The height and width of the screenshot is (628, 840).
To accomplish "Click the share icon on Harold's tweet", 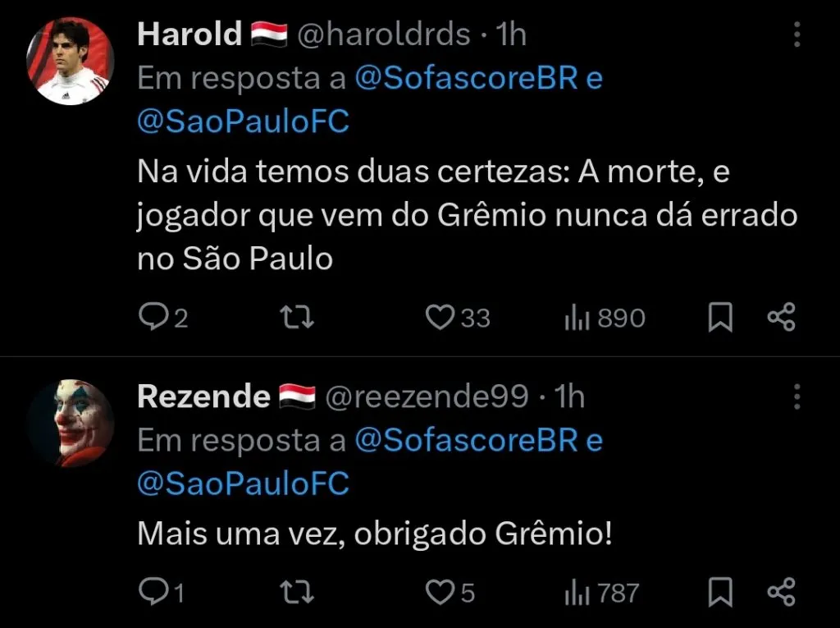I will 781,316.
